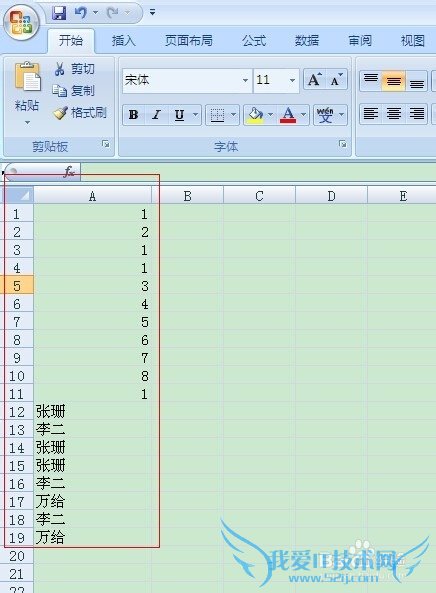
Task: Expand the font size dropdown
Action: [x=292, y=80]
